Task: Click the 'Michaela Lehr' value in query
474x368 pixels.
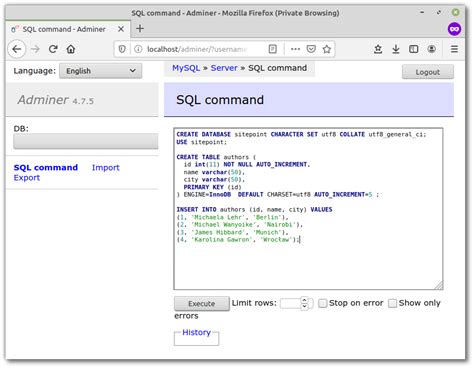Action: (x=218, y=217)
